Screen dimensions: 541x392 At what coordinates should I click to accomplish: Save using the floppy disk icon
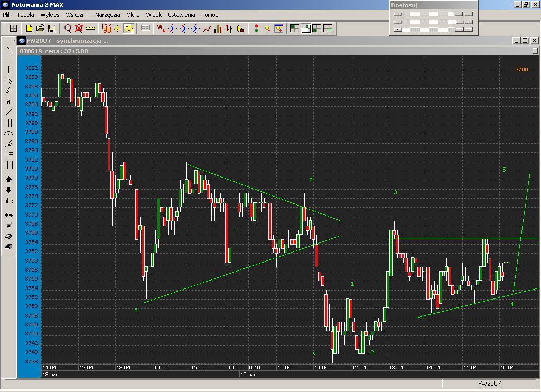pos(52,29)
